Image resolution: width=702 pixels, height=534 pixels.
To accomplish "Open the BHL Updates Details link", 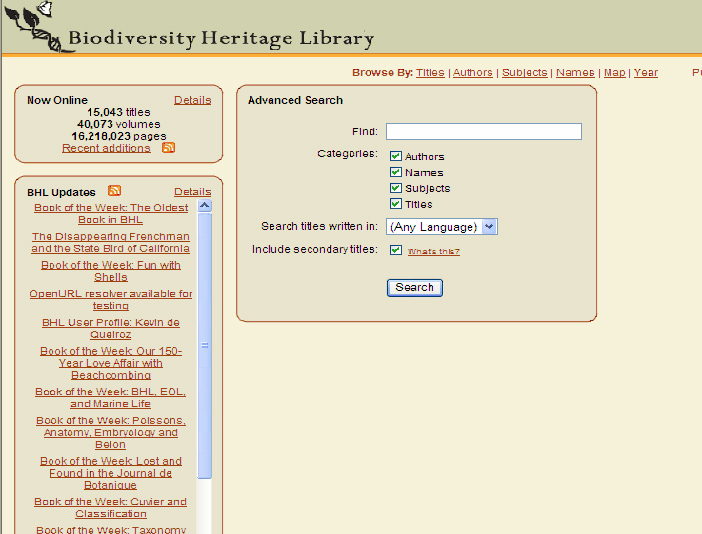I will pyautogui.click(x=193, y=192).
